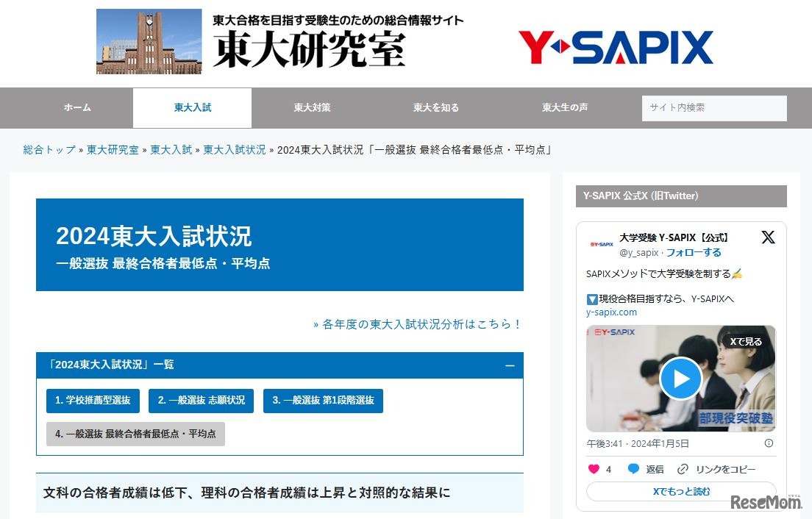Image resolution: width=812 pixels, height=519 pixels.
Task: Click the copy link chain icon
Action: 683,469
